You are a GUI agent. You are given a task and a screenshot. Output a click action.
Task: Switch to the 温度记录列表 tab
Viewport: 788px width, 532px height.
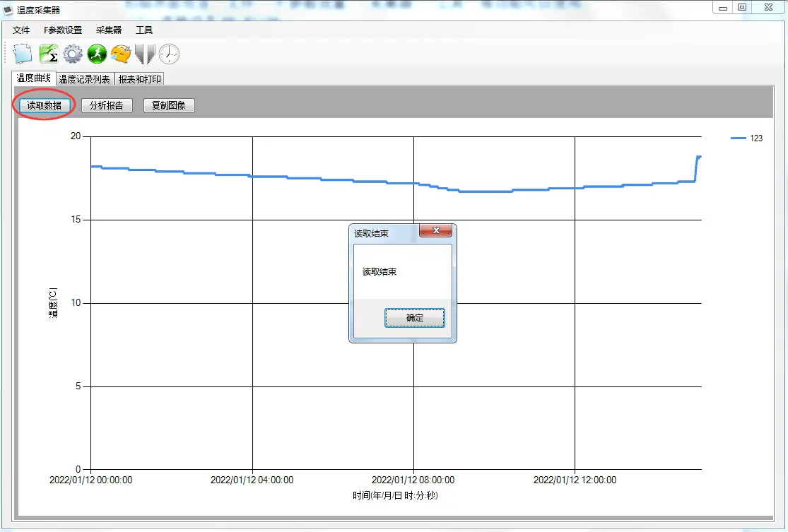point(84,79)
